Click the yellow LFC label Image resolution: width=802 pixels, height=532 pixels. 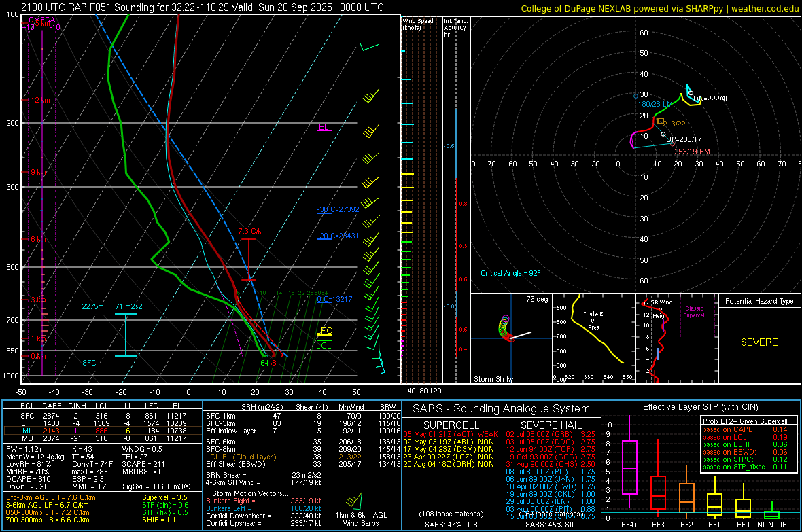pyautogui.click(x=324, y=331)
